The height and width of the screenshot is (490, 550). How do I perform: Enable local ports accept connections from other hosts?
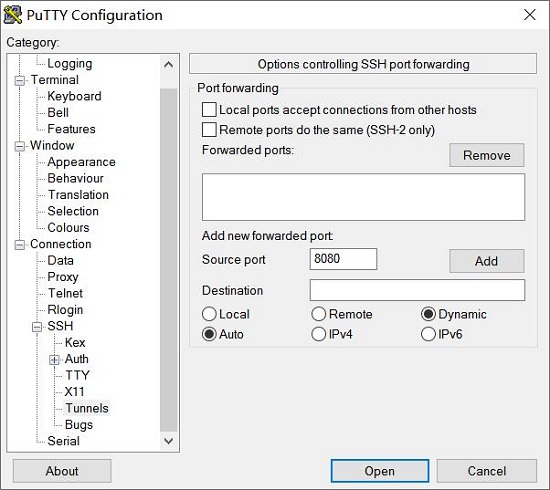[x=209, y=109]
